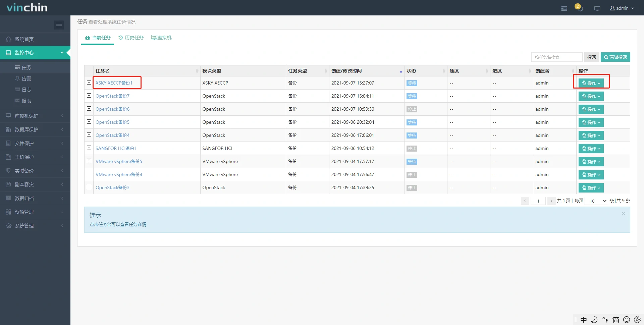Expand row XSKY XECCP备份1 plus icon

tap(89, 83)
